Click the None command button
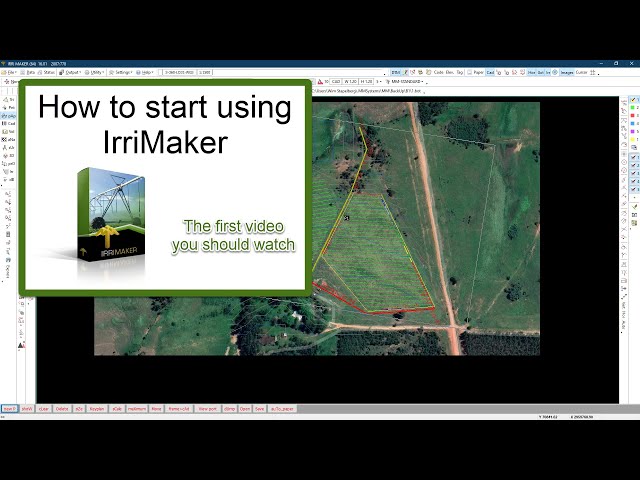640x480 pixels. (x=156, y=409)
